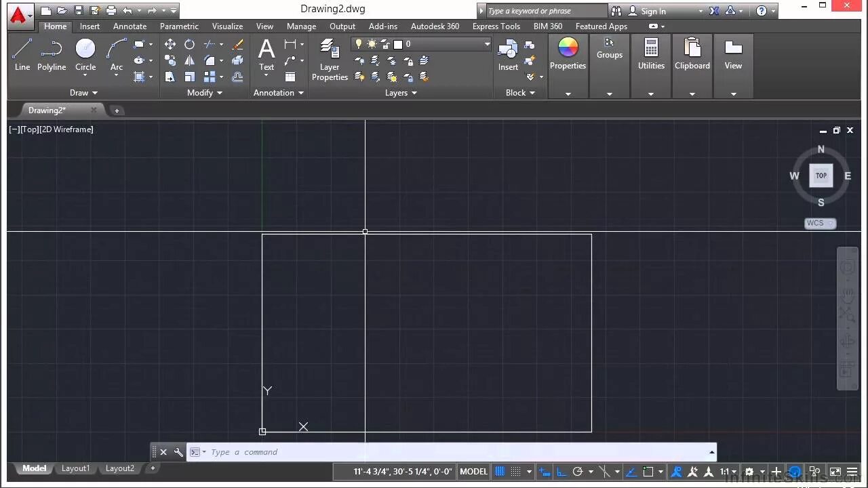Screen dimensions: 868x488
Task: Toggle polar tracking in status bar
Action: pos(578,472)
